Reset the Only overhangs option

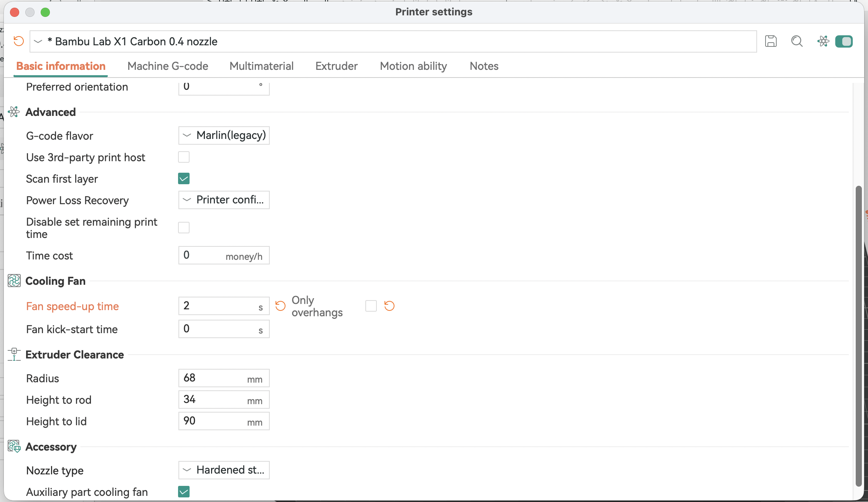(x=389, y=306)
